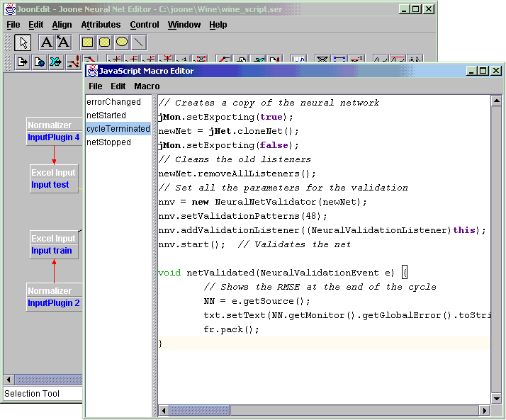Choose the ellipse drawing tool
Screen dimensions: 506x420
pyautogui.click(x=121, y=42)
